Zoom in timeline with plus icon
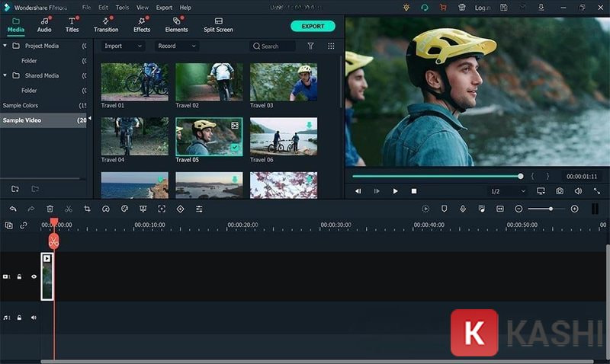This screenshot has height=364, width=610. click(575, 209)
